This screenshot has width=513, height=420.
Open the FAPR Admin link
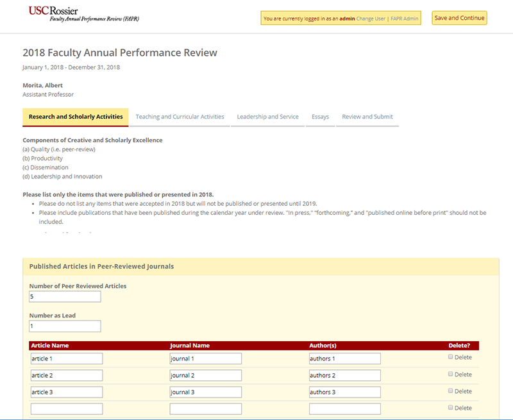point(404,19)
